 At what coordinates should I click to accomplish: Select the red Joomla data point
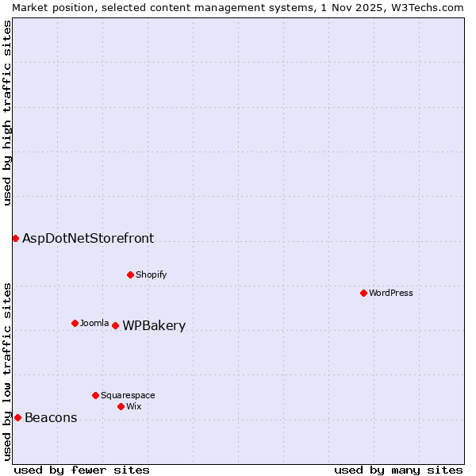pos(75,323)
